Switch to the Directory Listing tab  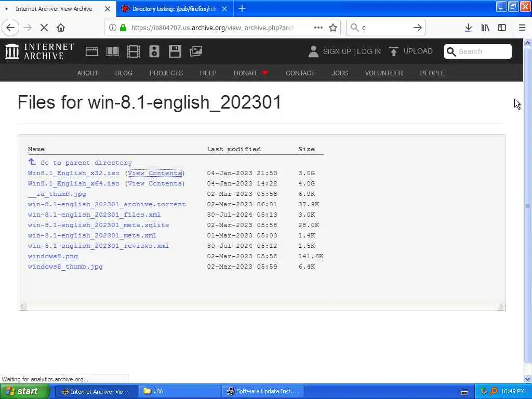(175, 9)
